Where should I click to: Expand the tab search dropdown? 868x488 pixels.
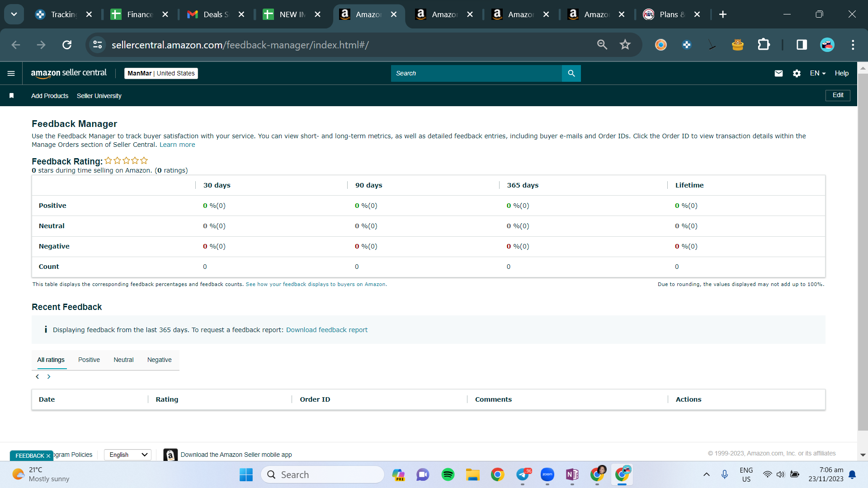point(14,14)
